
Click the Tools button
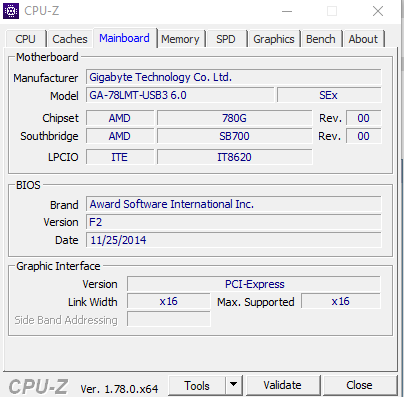tap(197, 386)
